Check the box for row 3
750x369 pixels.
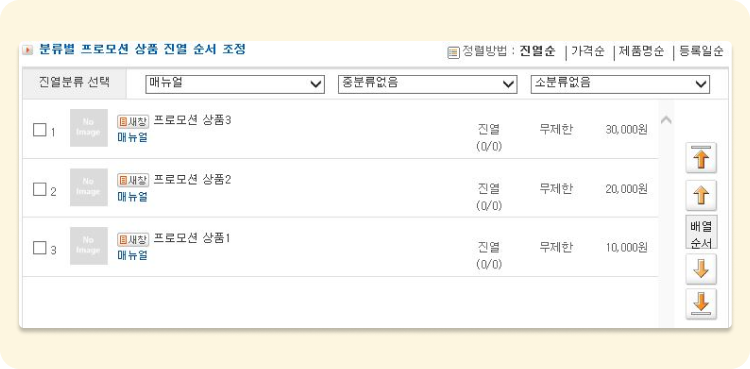tap(39, 248)
